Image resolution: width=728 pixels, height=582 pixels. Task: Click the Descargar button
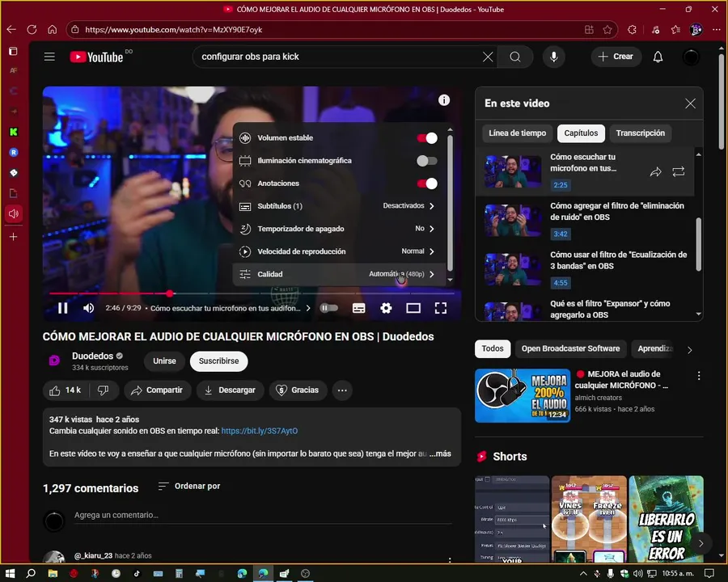(x=231, y=390)
